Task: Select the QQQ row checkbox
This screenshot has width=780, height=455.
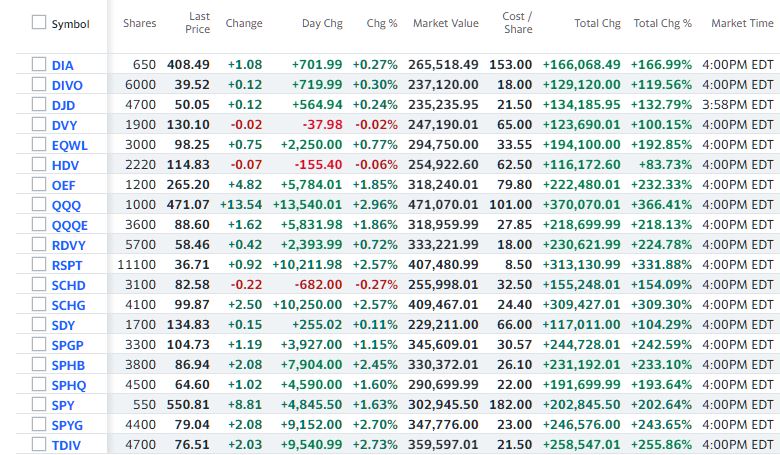Action: coord(39,205)
